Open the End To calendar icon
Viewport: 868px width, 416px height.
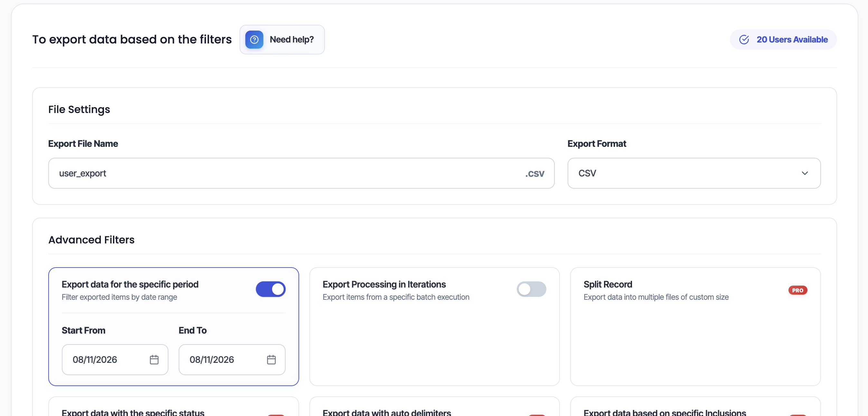[271, 360]
